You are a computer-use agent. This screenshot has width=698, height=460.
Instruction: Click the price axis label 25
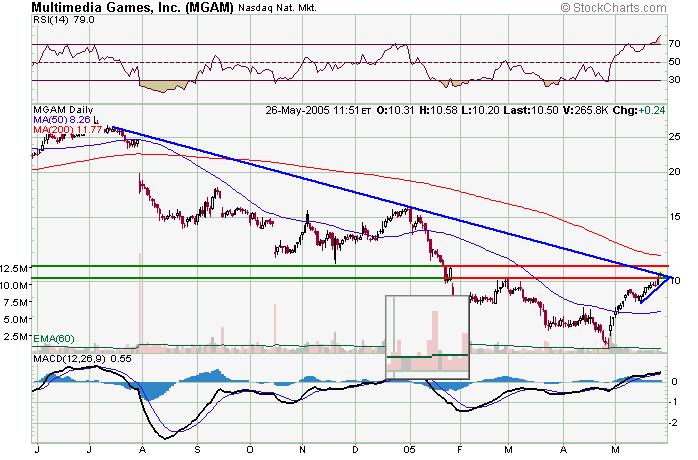point(674,136)
